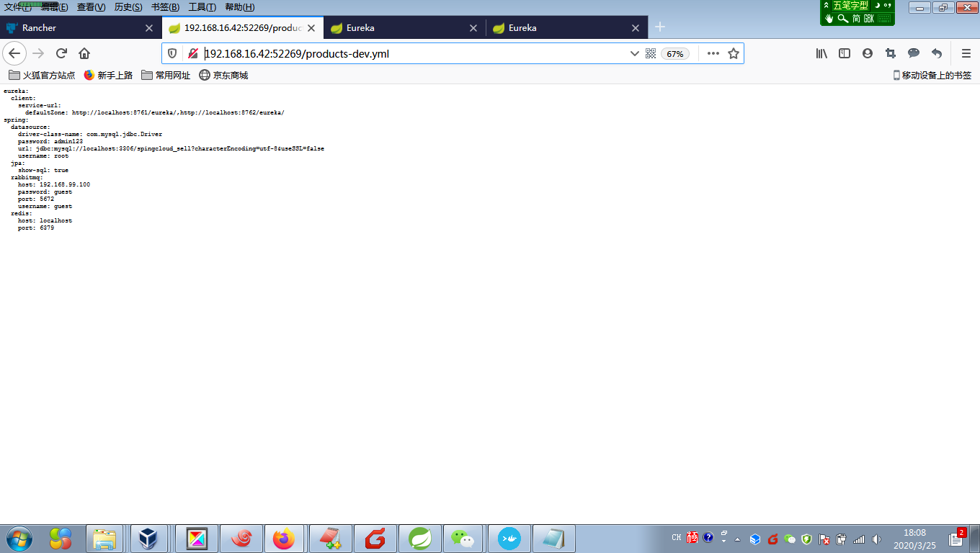Click the hand icon in IME bar

[x=829, y=19]
